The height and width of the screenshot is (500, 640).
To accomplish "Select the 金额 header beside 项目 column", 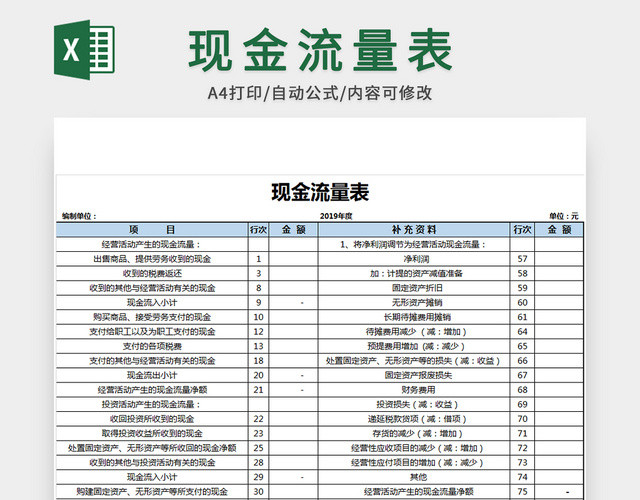I will (293, 230).
